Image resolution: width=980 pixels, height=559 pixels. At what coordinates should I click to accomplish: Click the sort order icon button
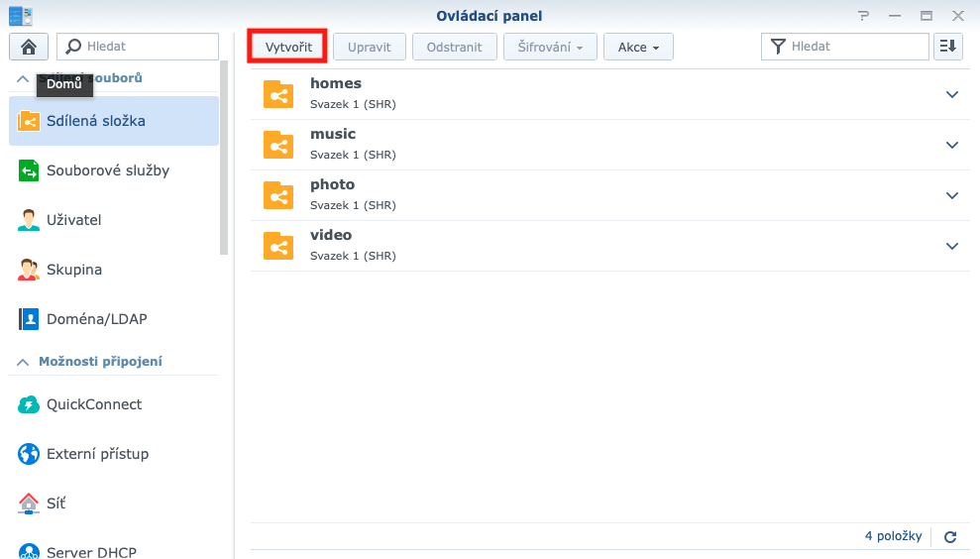pos(948,47)
